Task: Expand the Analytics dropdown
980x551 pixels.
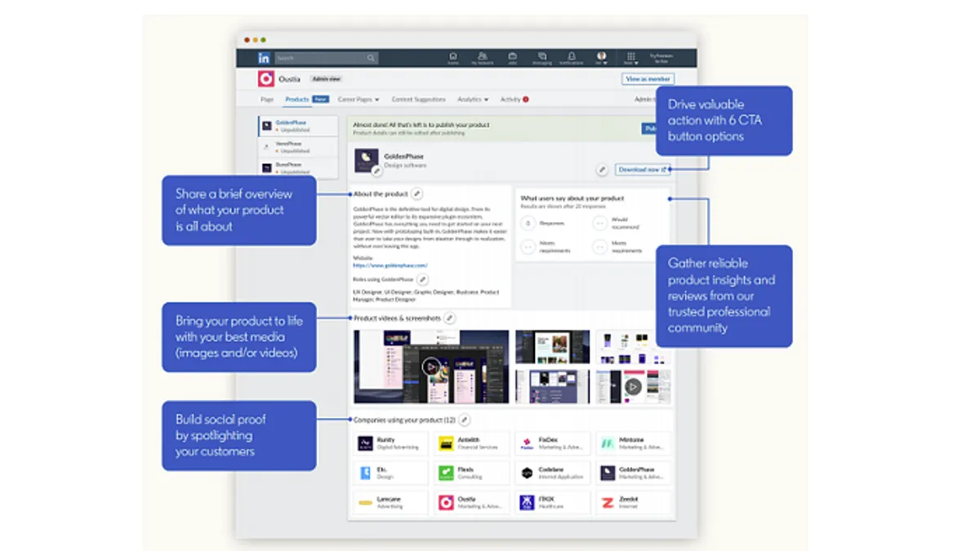Action: (473, 100)
